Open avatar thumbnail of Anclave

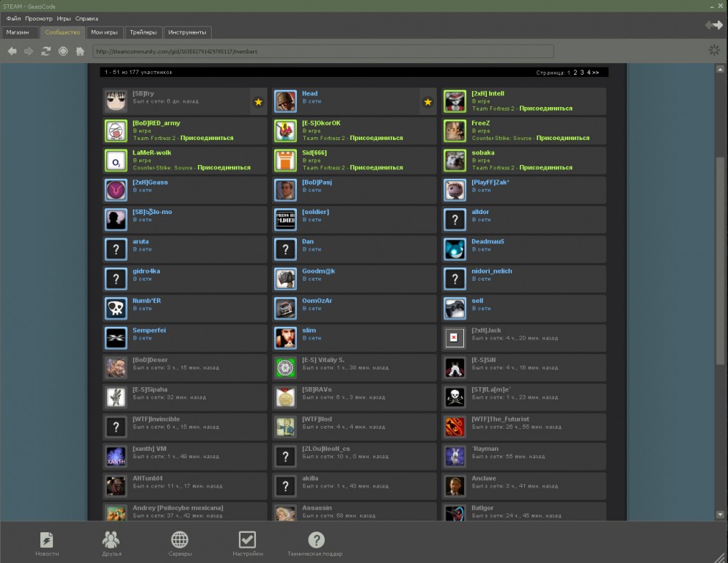[455, 487]
